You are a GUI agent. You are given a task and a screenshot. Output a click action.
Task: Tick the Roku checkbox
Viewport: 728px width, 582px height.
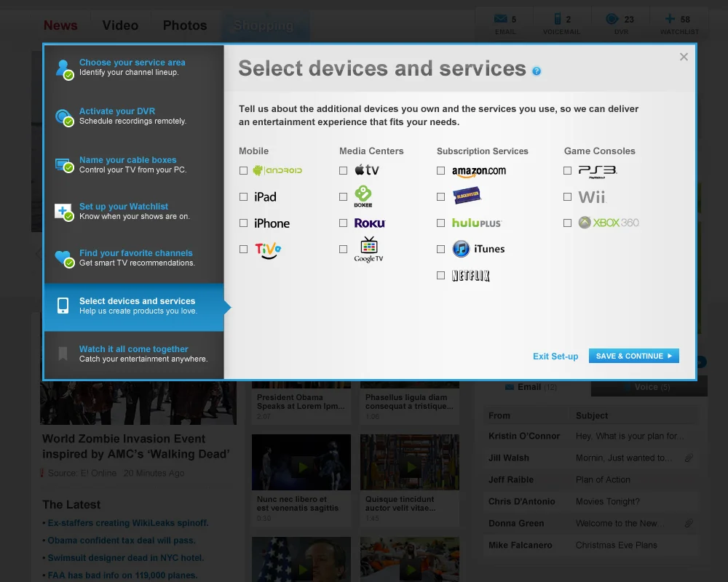point(343,223)
